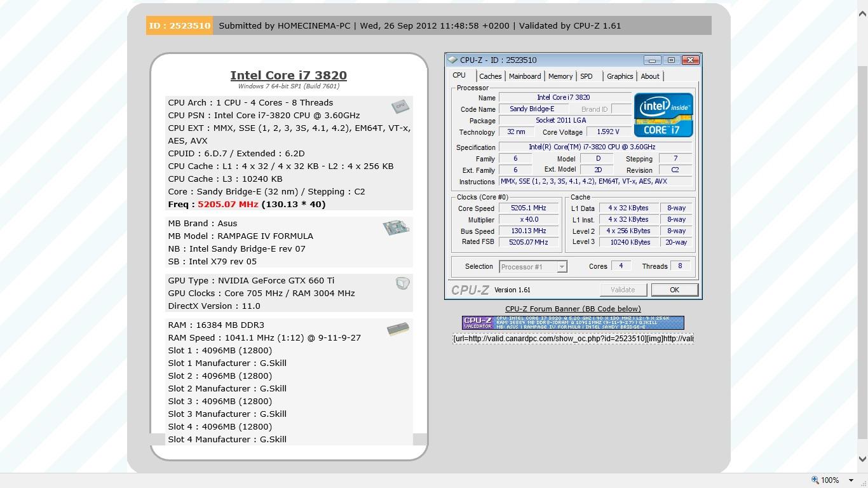Click the CPU-Z title bar app icon
868x488 pixels.
click(452, 60)
